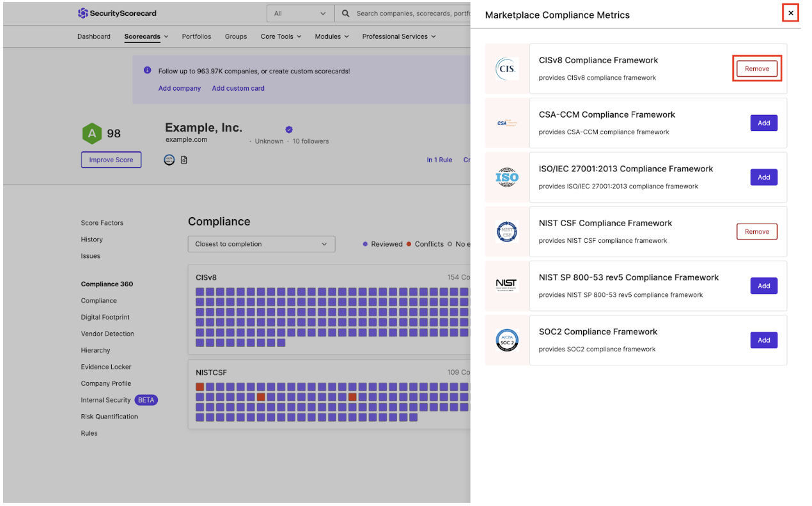This screenshot has width=812, height=506.
Task: Click the CIS logo in the marketplace list
Action: pos(507,69)
